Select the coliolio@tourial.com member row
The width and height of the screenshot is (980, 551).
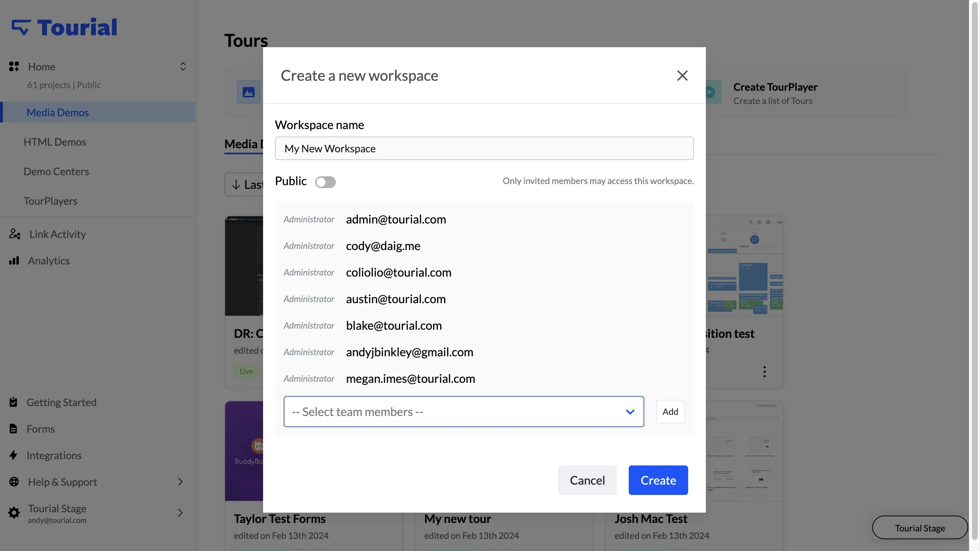pyautogui.click(x=484, y=272)
